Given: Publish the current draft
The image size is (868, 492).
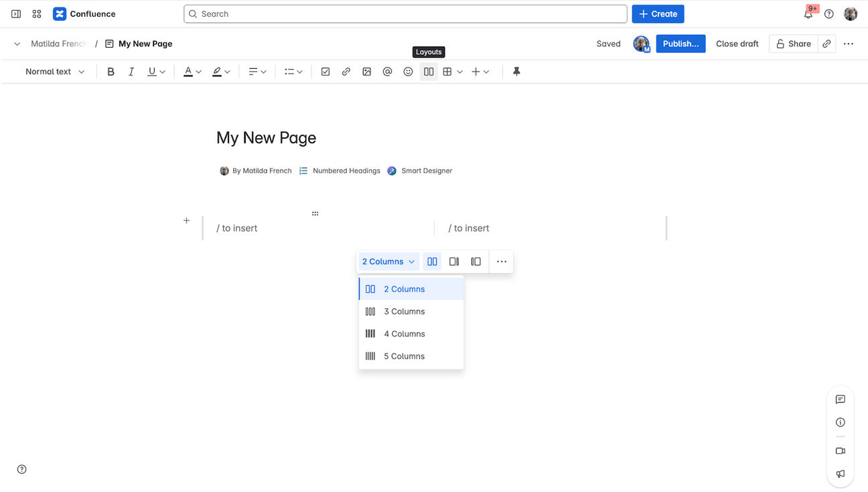Looking at the screenshot, I should (680, 43).
